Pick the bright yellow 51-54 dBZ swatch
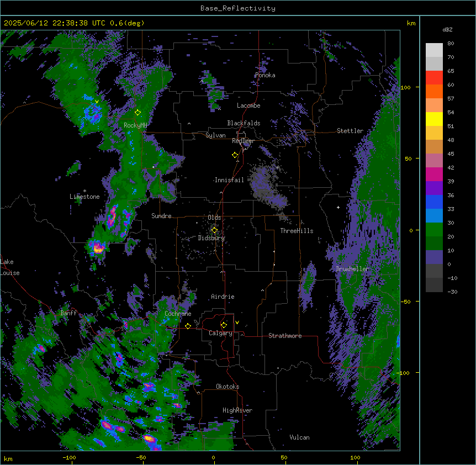476x465 pixels. click(434, 119)
